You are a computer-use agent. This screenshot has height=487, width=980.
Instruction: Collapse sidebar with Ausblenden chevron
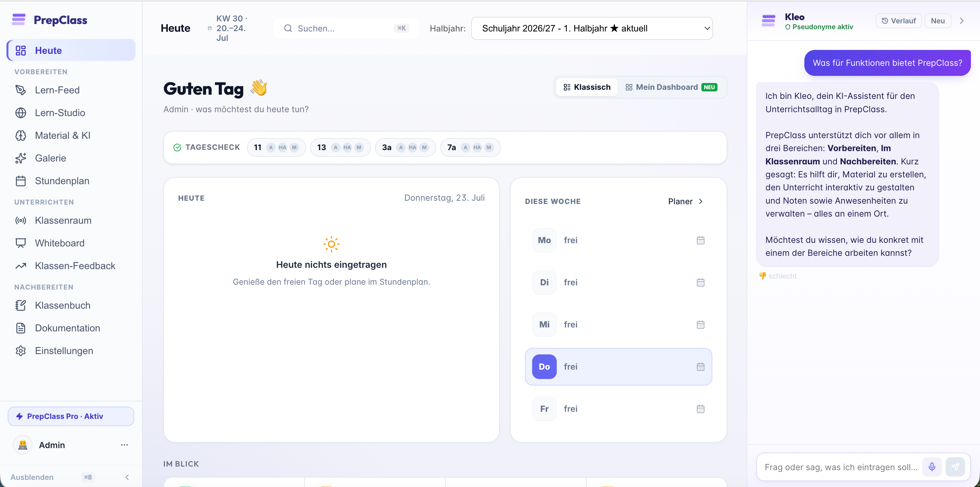pos(127,477)
